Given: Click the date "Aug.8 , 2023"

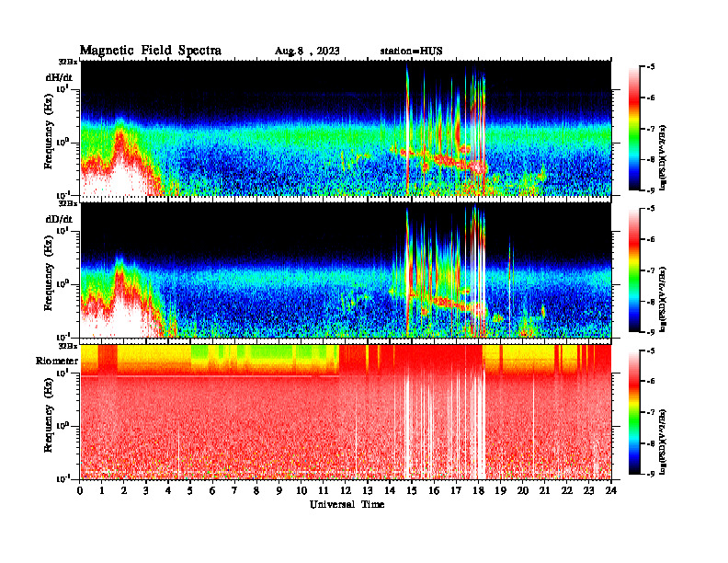Looking at the screenshot, I should tap(307, 52).
